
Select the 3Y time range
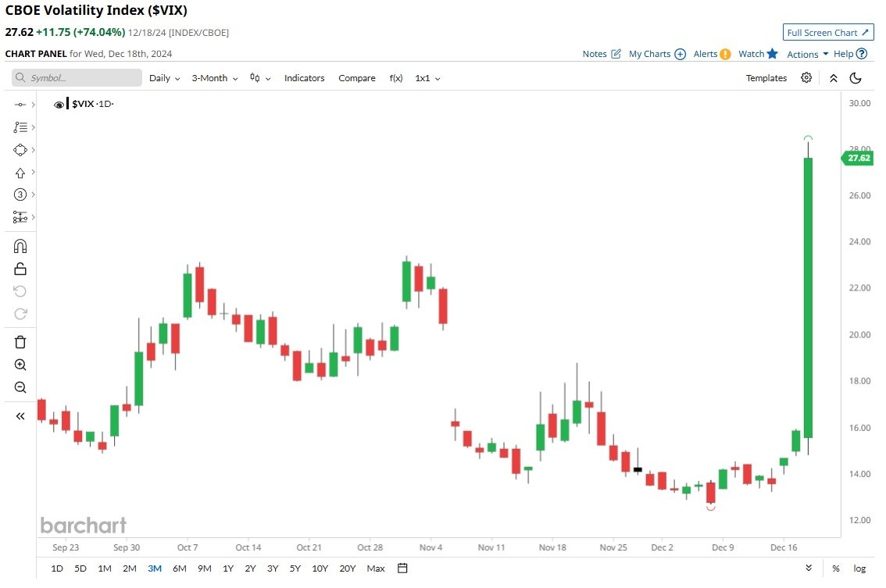click(273, 568)
